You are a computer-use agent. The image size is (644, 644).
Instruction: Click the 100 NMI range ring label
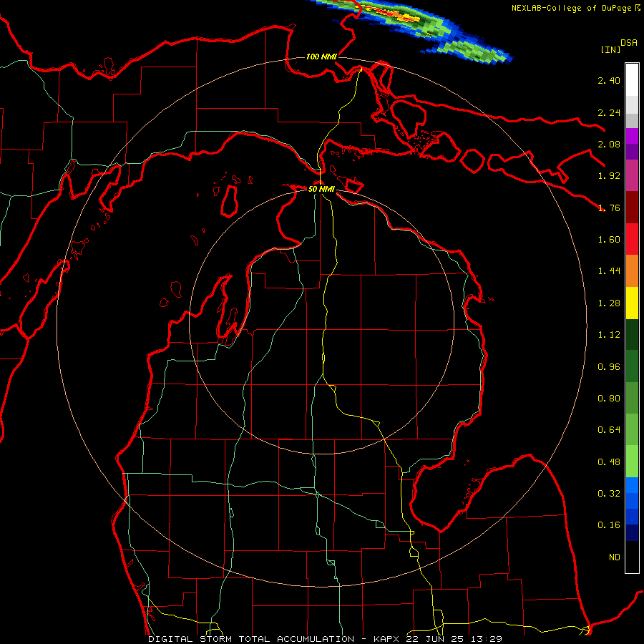321,57
